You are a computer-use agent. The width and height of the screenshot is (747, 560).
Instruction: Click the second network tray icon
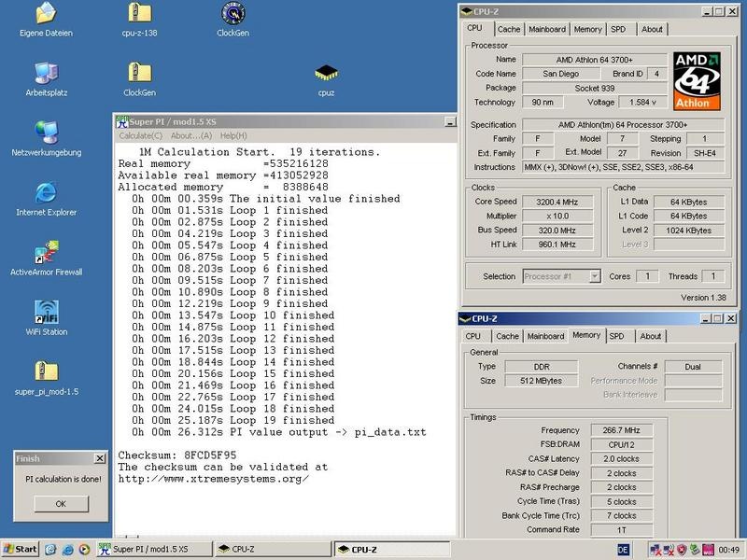pyautogui.click(x=669, y=550)
